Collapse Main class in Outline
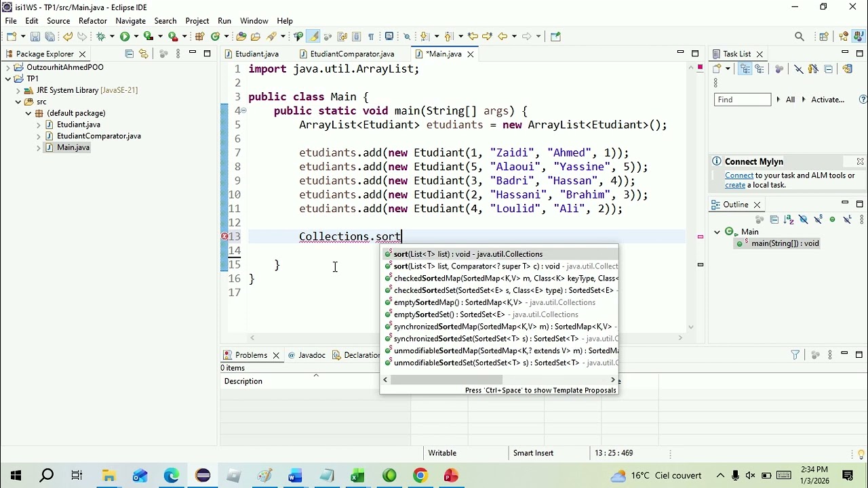The height and width of the screenshot is (488, 868). pos(717,232)
